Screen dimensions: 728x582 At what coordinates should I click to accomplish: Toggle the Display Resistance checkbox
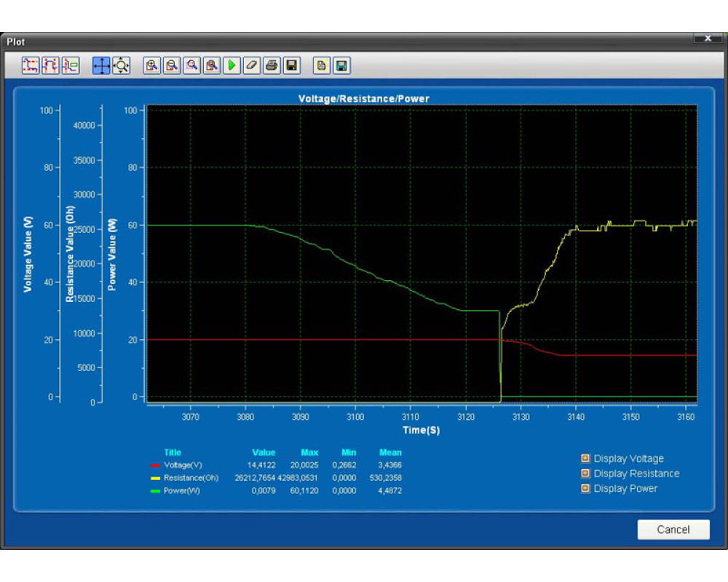point(585,474)
